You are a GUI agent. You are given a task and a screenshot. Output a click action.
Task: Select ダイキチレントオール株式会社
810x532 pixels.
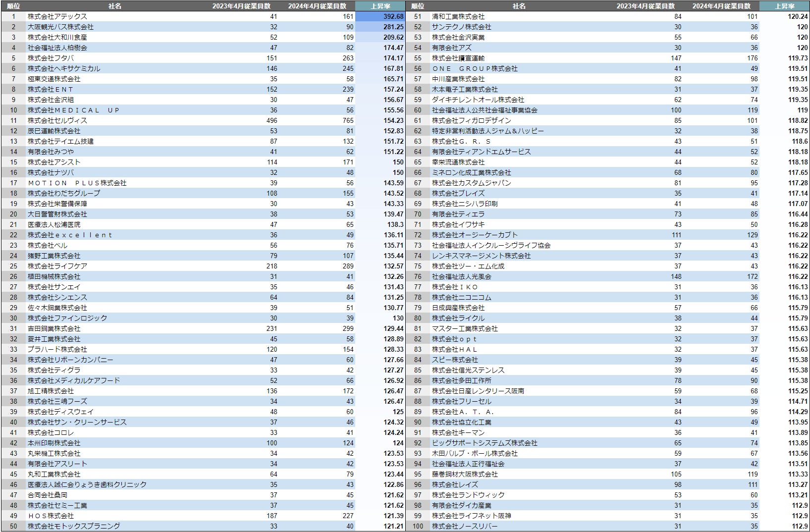(x=478, y=100)
